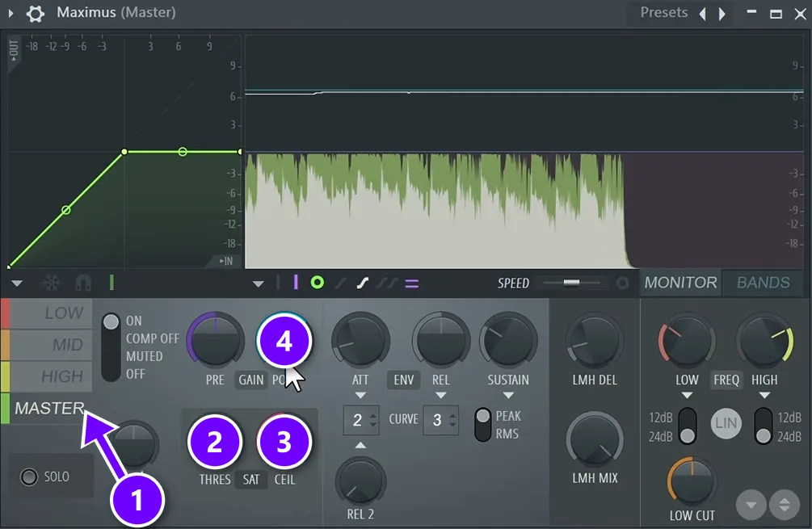
Task: Go to the previous preset arrow
Action: [703, 14]
